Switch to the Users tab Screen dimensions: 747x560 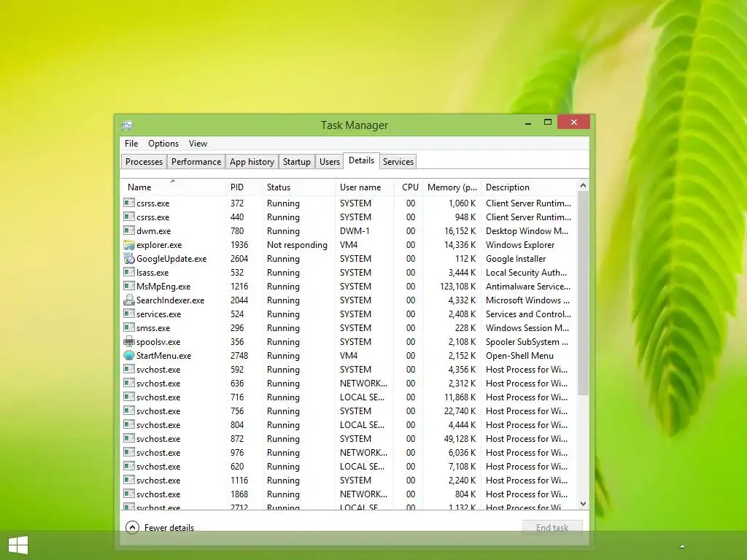330,161
